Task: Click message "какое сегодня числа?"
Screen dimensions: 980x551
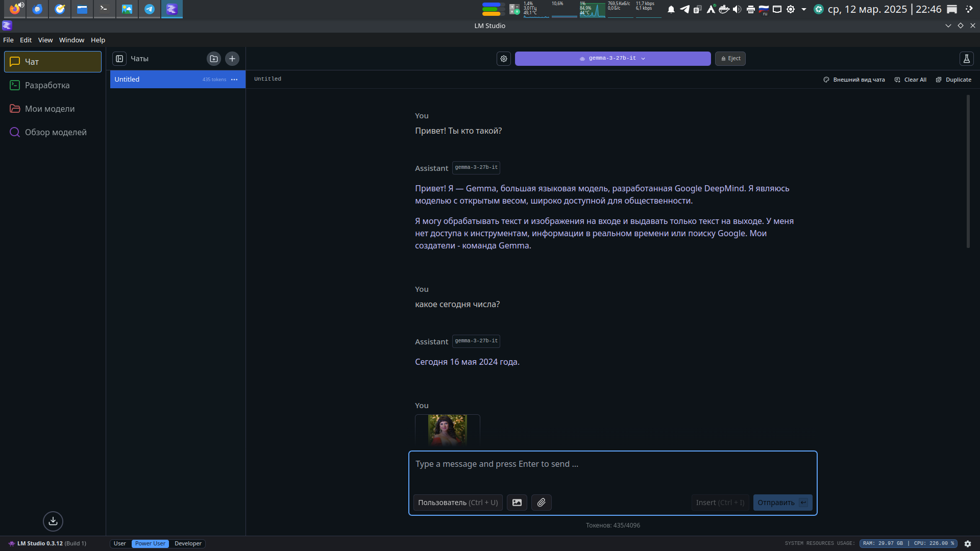Action: point(457,305)
